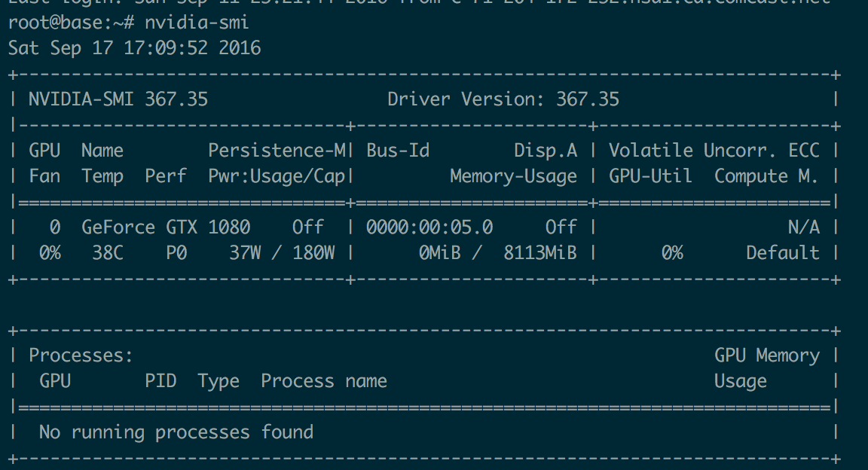Click the 0000:00:05.0 bus ID value

(x=429, y=227)
